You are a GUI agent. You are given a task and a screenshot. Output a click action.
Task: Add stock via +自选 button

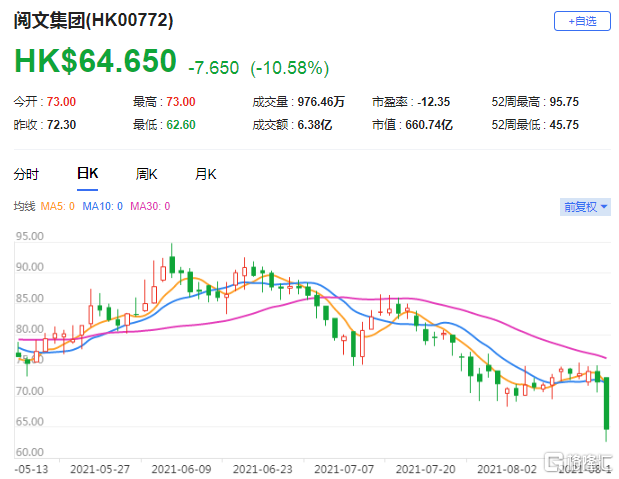click(582, 21)
